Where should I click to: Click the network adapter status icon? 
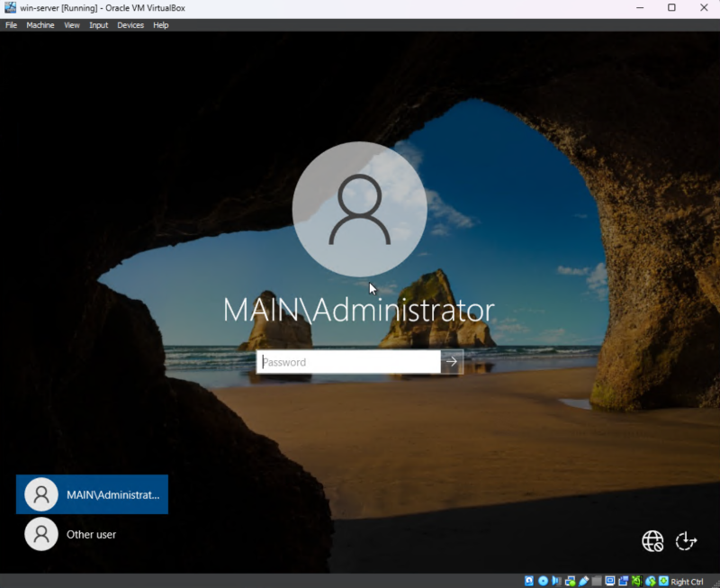point(570,581)
